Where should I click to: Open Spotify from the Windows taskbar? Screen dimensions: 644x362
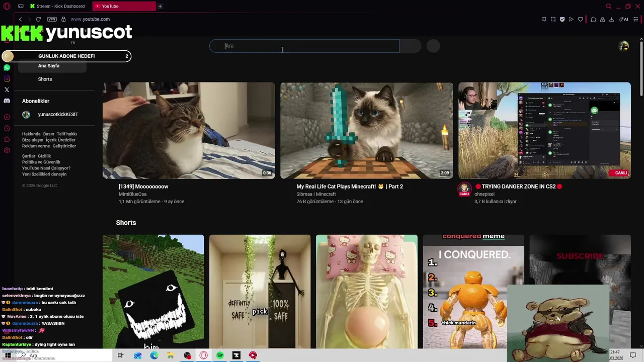(x=220, y=355)
